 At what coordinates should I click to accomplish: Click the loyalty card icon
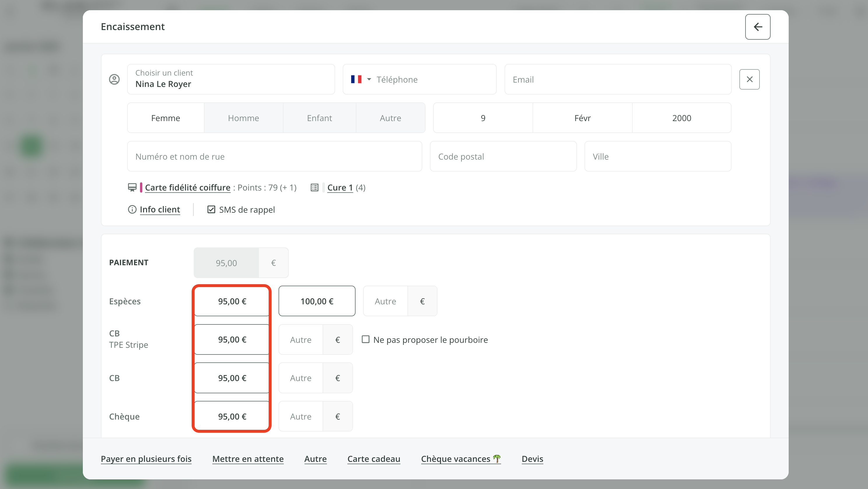coord(132,187)
